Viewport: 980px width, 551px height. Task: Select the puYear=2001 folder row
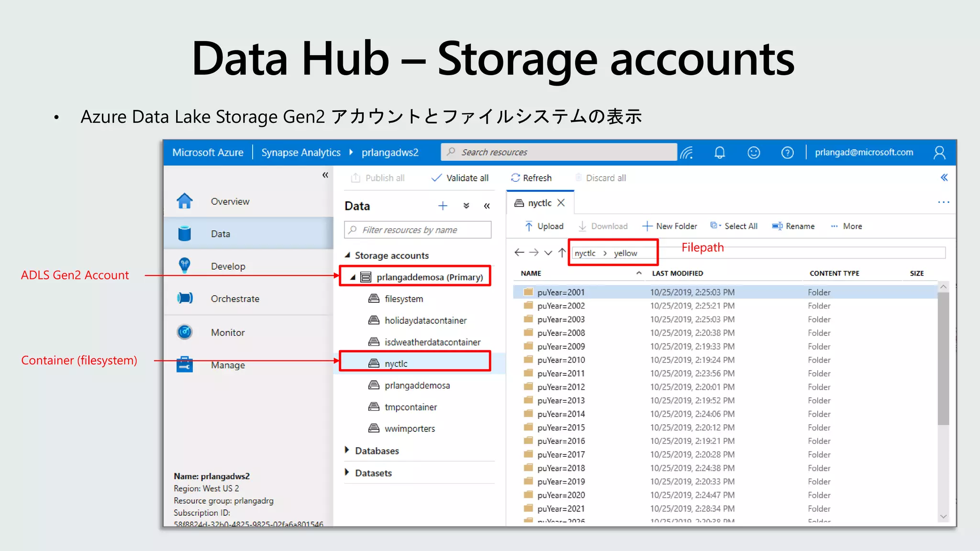[x=725, y=292]
